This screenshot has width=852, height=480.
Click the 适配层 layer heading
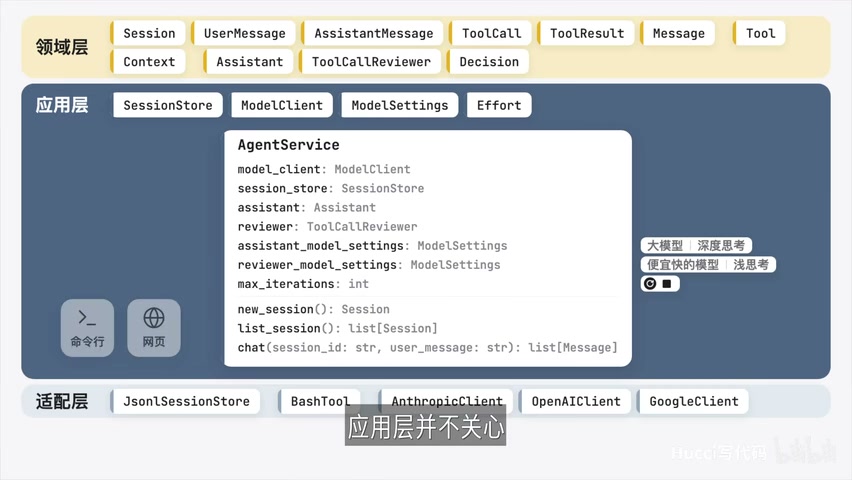click(62, 401)
